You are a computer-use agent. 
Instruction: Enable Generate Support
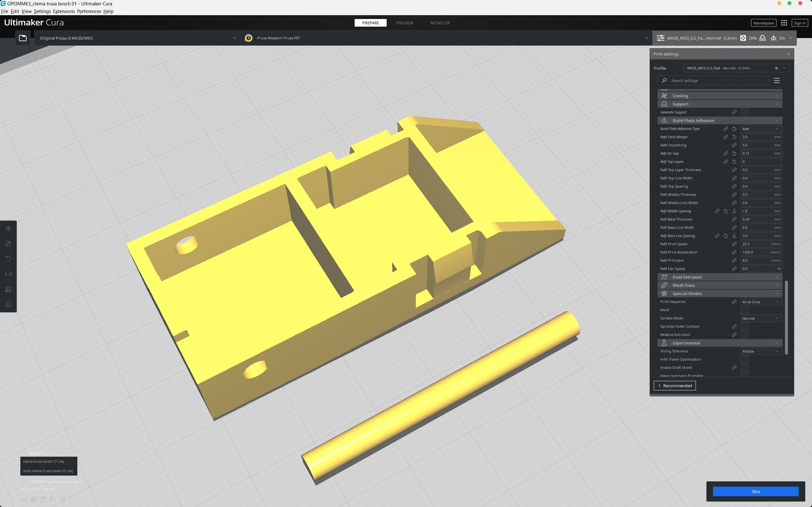click(744, 112)
